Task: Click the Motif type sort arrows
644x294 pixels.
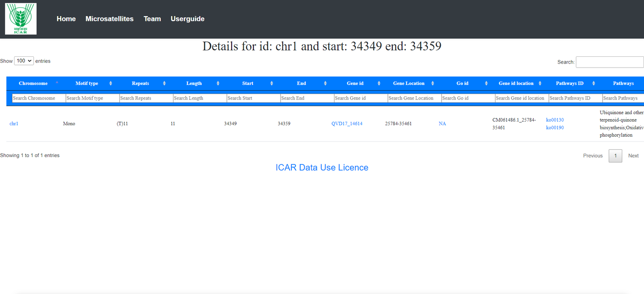Action: click(x=111, y=83)
